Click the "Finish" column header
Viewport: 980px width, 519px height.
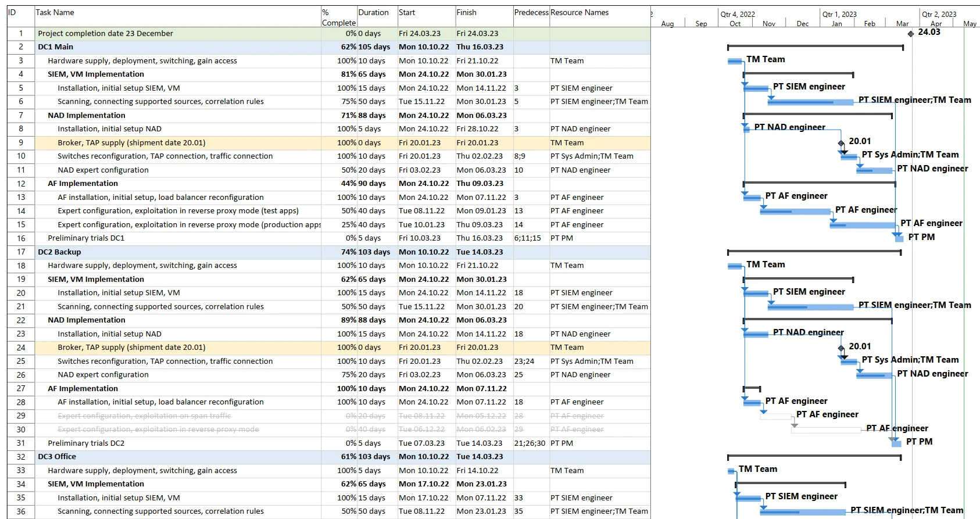[466, 13]
